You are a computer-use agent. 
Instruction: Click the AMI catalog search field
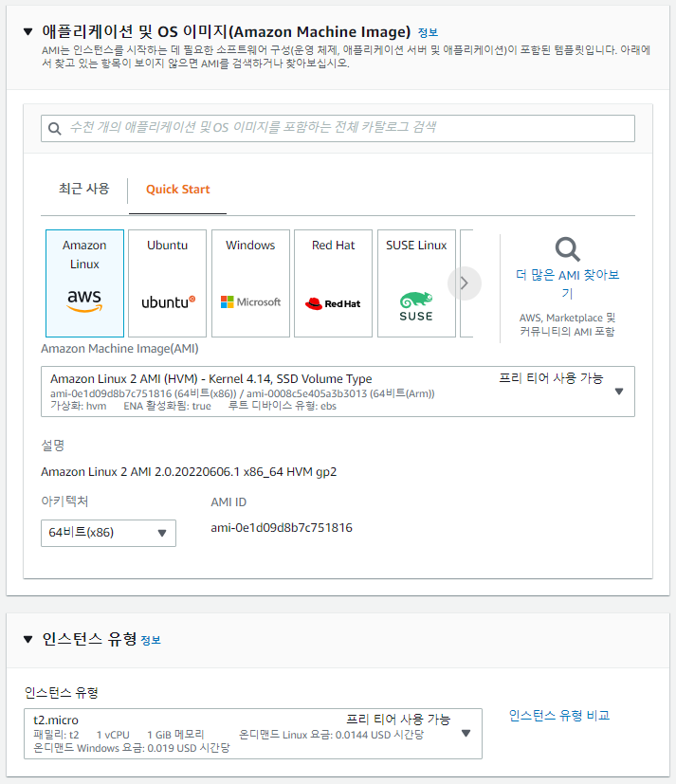click(338, 129)
